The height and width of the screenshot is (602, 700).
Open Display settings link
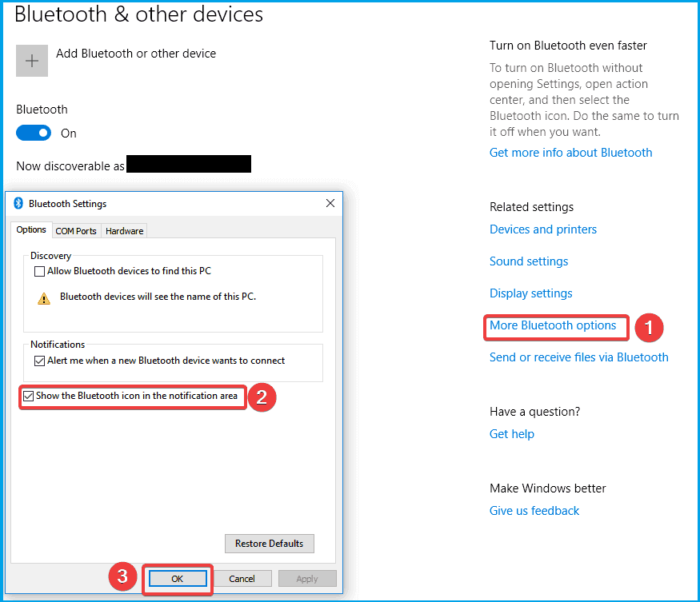coord(531,293)
